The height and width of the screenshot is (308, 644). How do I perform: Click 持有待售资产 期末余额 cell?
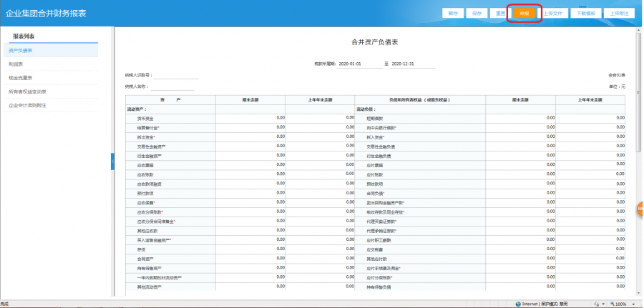point(250,269)
